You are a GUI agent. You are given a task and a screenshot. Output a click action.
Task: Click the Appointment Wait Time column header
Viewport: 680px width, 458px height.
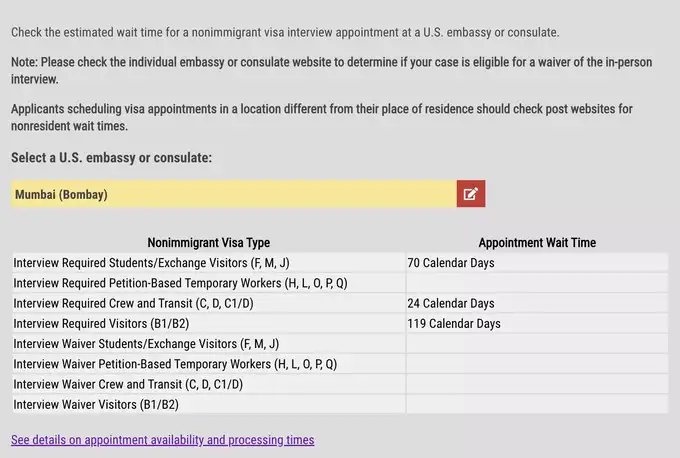[537, 243]
